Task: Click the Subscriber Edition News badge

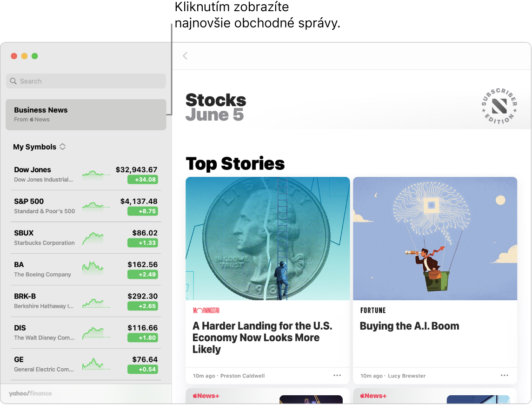Action: (x=499, y=106)
